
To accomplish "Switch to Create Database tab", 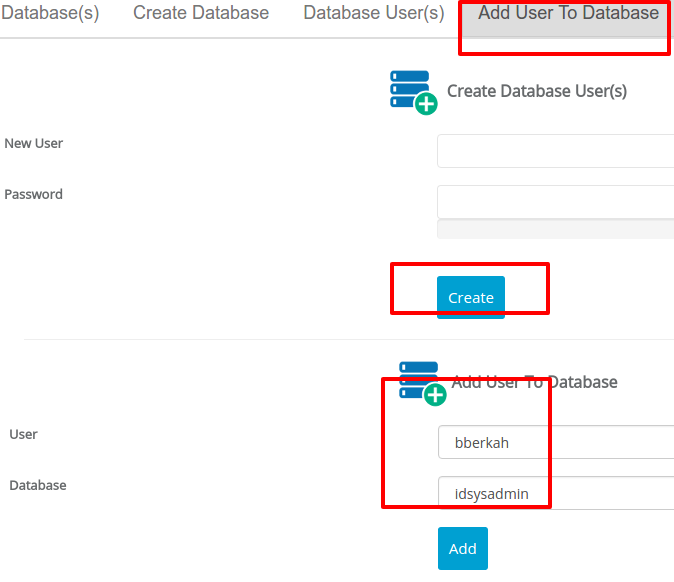I will pos(201,13).
